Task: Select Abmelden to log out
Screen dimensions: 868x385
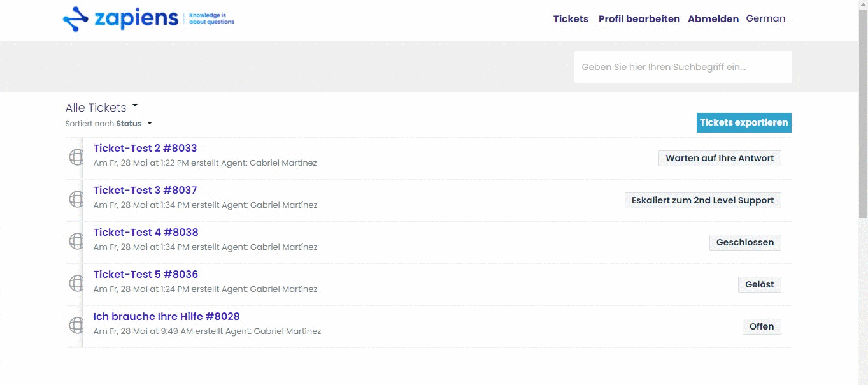Action: (x=713, y=19)
